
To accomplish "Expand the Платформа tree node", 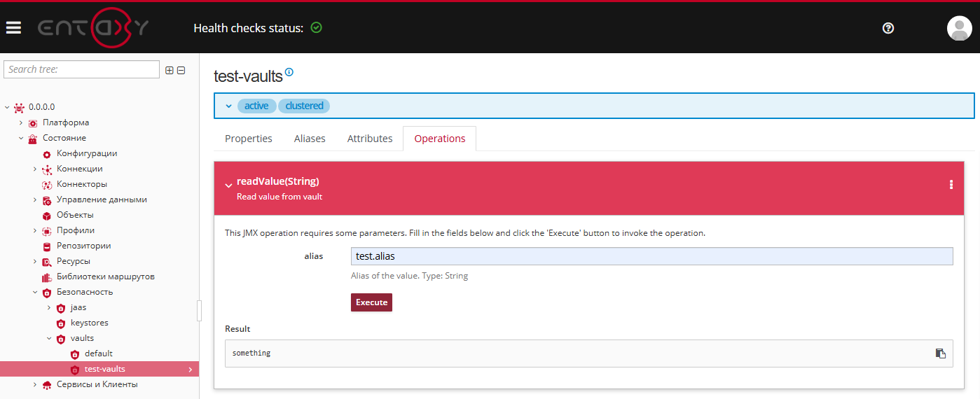I will 21,122.
